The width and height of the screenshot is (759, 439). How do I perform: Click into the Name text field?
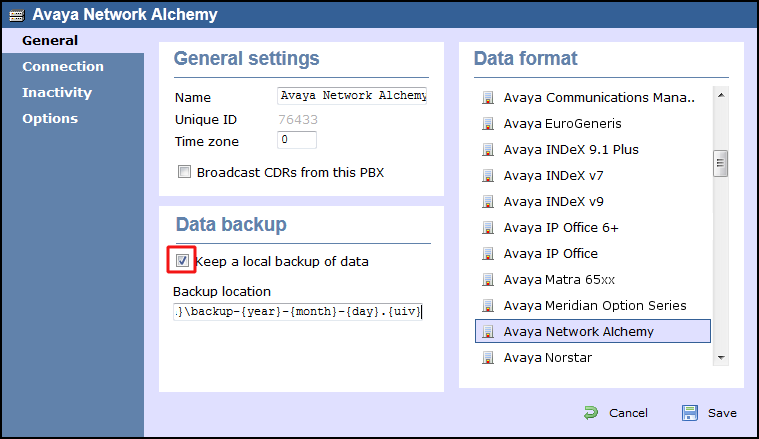[x=352, y=96]
